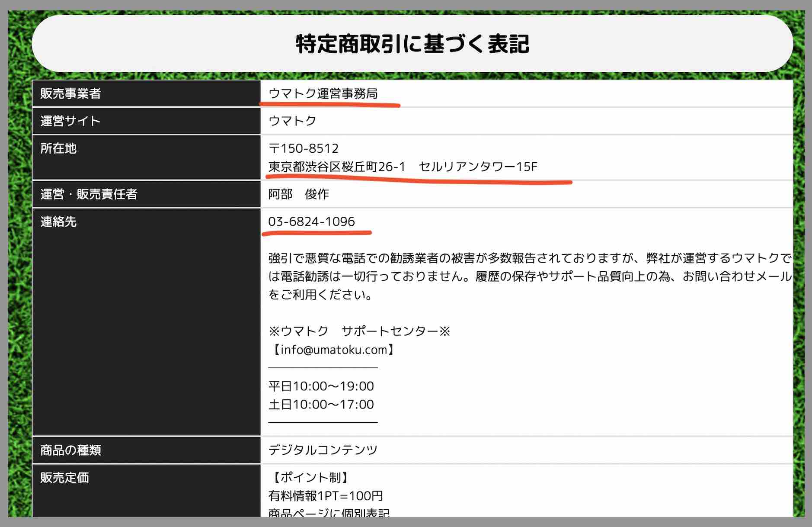This screenshot has width=812, height=527.
Task: Click the postal code 〒150-8512
Action: click(x=304, y=148)
